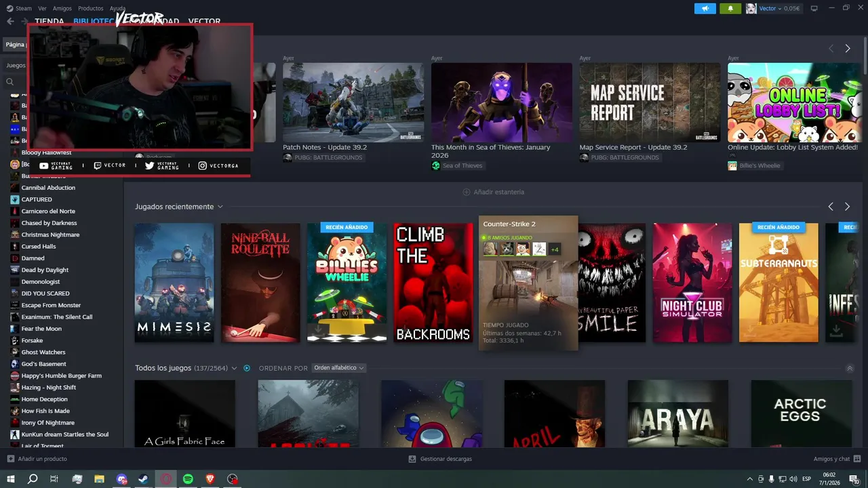Click the Arctic Eggs cover in all games

[802, 413]
